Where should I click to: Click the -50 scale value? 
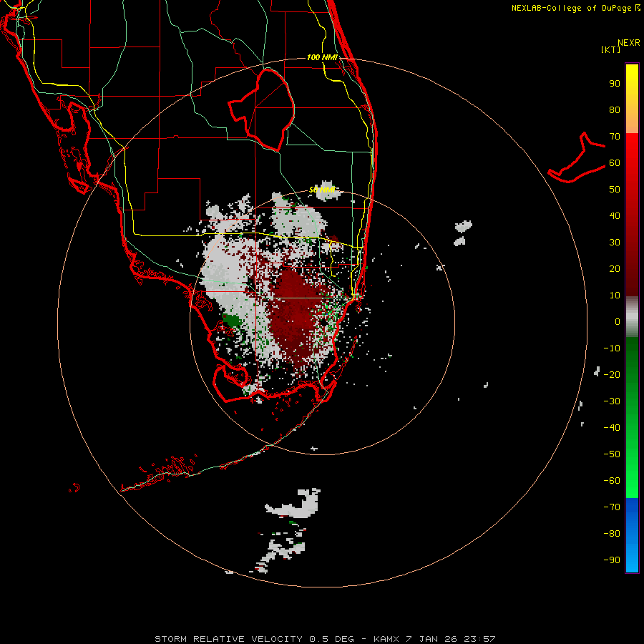[612, 454]
